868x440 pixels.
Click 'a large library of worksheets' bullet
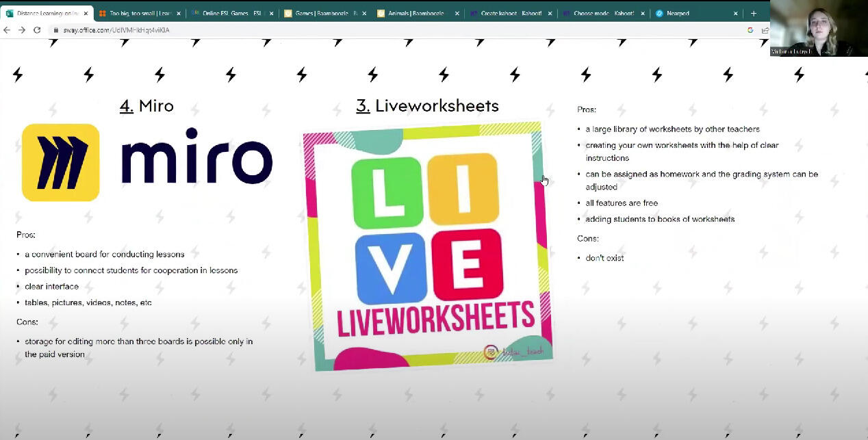pos(673,129)
